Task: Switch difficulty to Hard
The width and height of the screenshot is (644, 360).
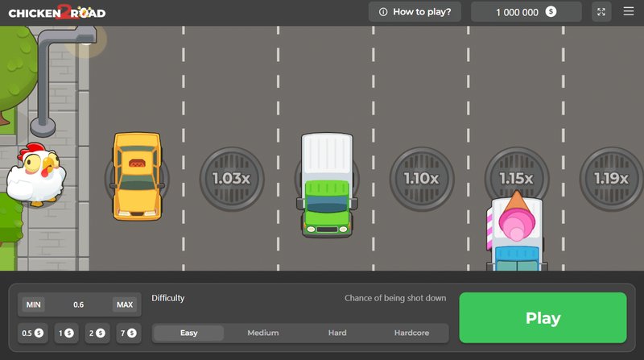Action: (x=337, y=333)
